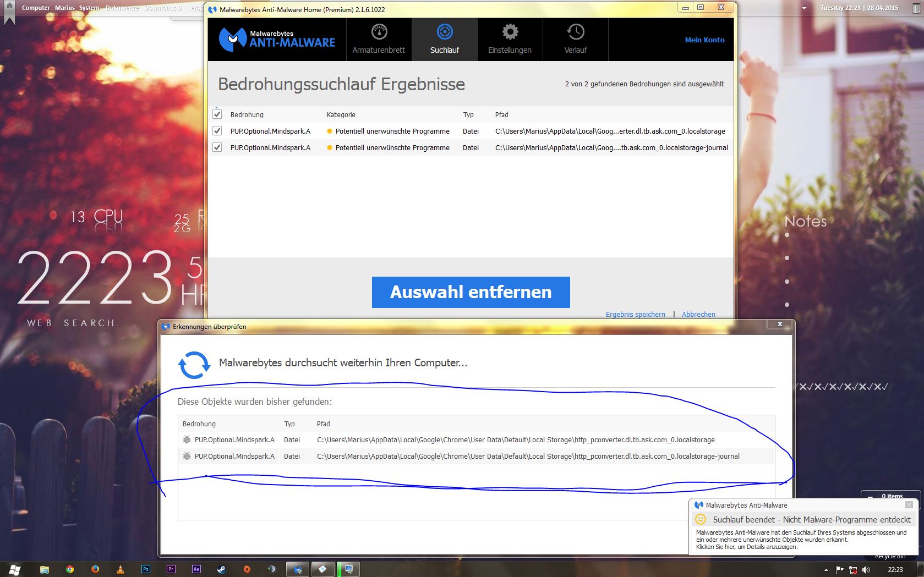Click the blue refresh arrows icon in dialog

(194, 365)
